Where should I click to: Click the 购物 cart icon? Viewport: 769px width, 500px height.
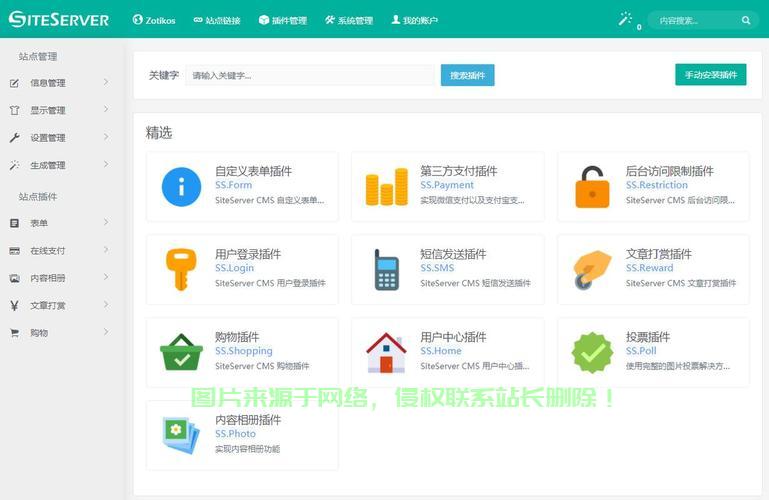(x=15, y=333)
